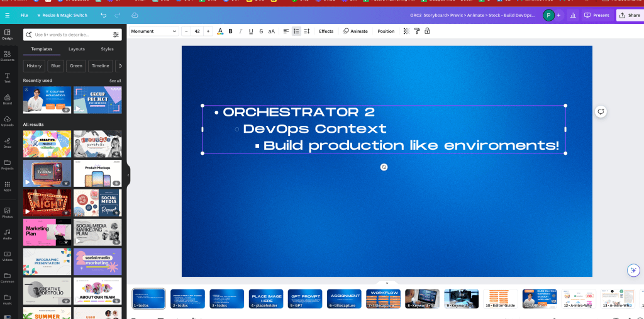
Task: Click See all recently used templates
Action: 115,81
